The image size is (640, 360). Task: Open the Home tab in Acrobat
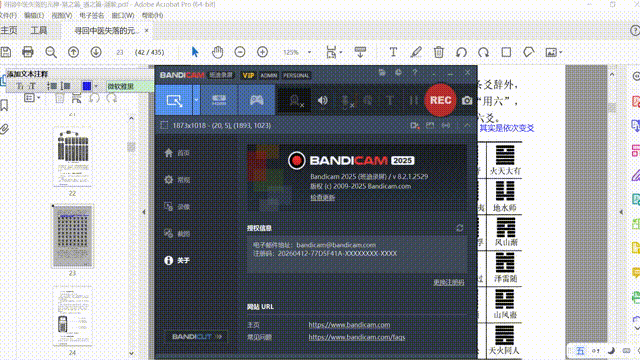[x=9, y=31]
